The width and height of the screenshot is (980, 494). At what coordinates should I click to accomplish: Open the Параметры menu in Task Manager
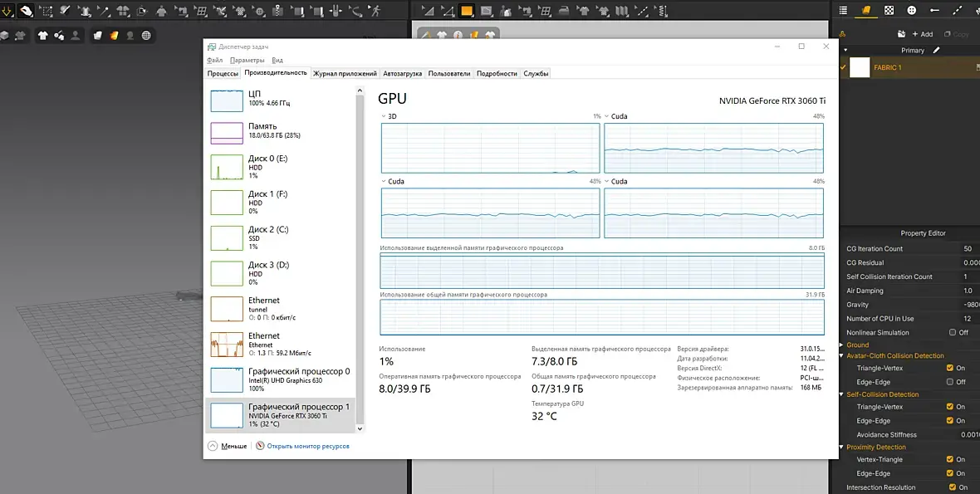pos(247,61)
